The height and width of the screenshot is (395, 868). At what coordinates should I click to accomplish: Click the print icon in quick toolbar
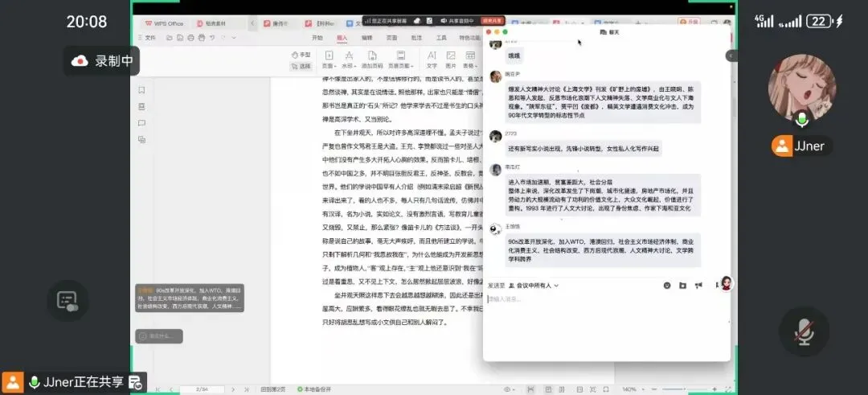(191, 38)
